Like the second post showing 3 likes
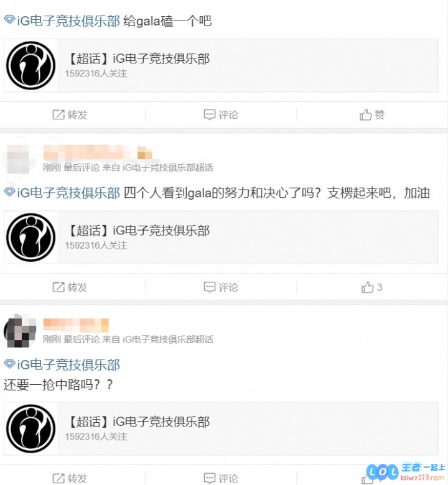This screenshot has width=448, height=485. 371,287
